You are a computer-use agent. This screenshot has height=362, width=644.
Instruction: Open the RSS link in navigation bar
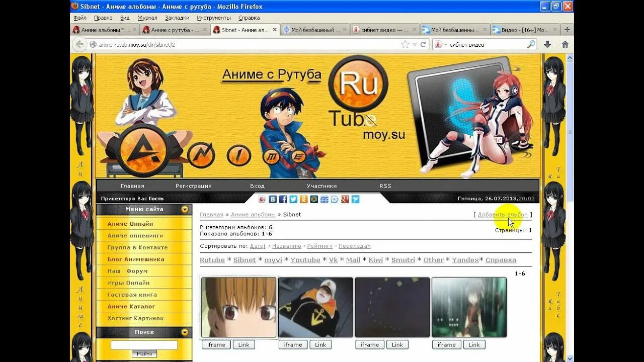click(385, 186)
